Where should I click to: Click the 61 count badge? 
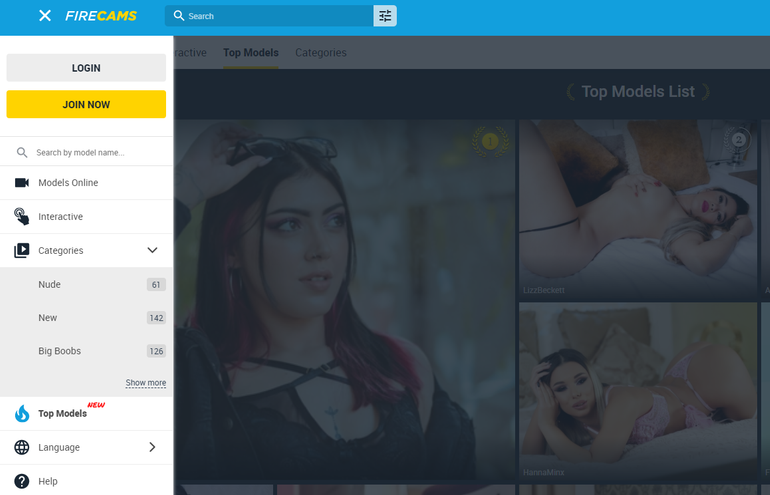(156, 284)
